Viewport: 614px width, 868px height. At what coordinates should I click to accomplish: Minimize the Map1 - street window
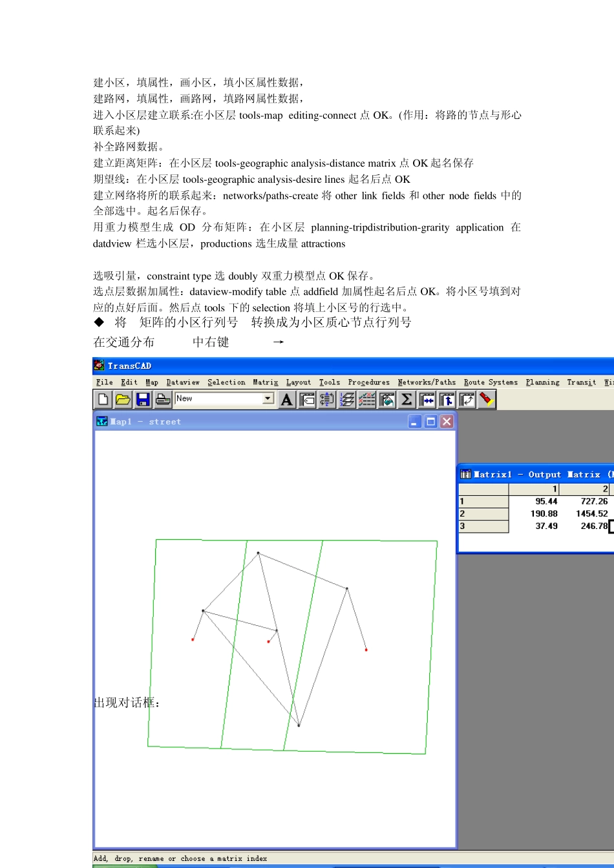pos(415,422)
